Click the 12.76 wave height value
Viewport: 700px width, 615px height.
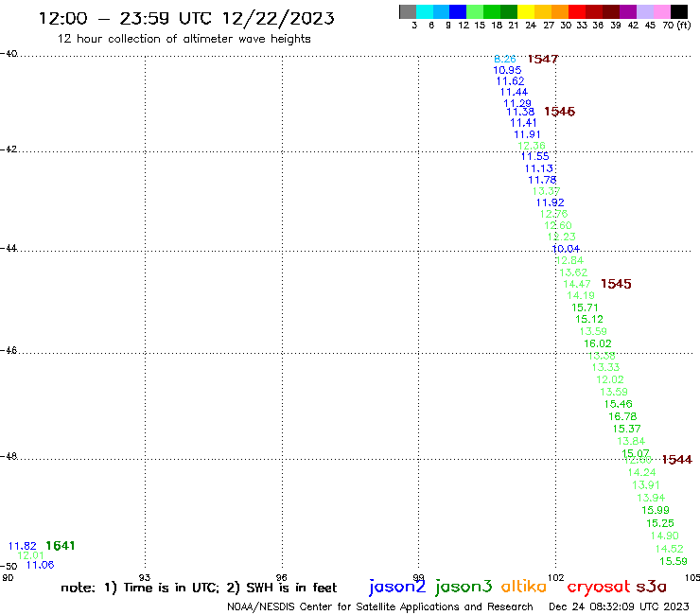[x=553, y=214]
